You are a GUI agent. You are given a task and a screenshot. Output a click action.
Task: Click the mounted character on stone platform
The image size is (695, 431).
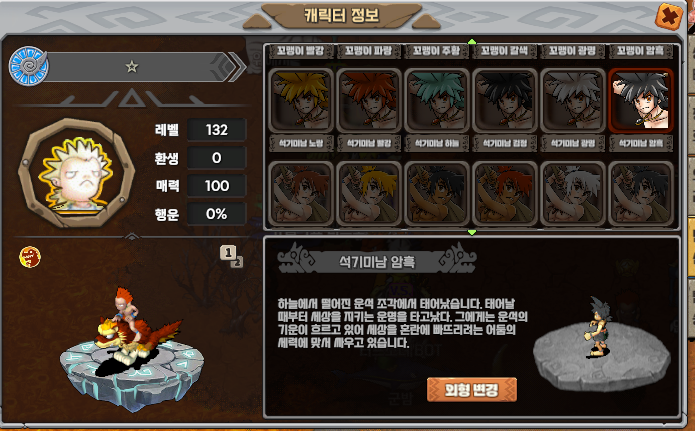(133, 330)
